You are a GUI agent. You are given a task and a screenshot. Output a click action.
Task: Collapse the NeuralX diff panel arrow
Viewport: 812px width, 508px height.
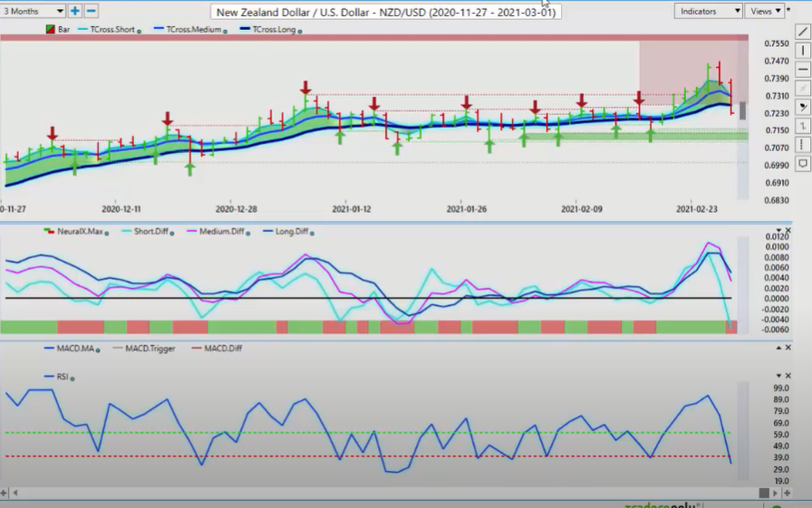778,230
